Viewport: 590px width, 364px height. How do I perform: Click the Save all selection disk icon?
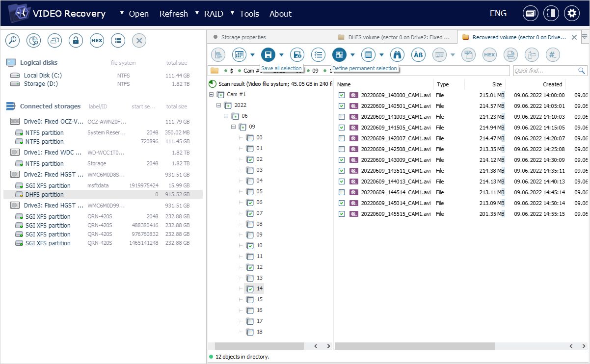[x=268, y=54]
